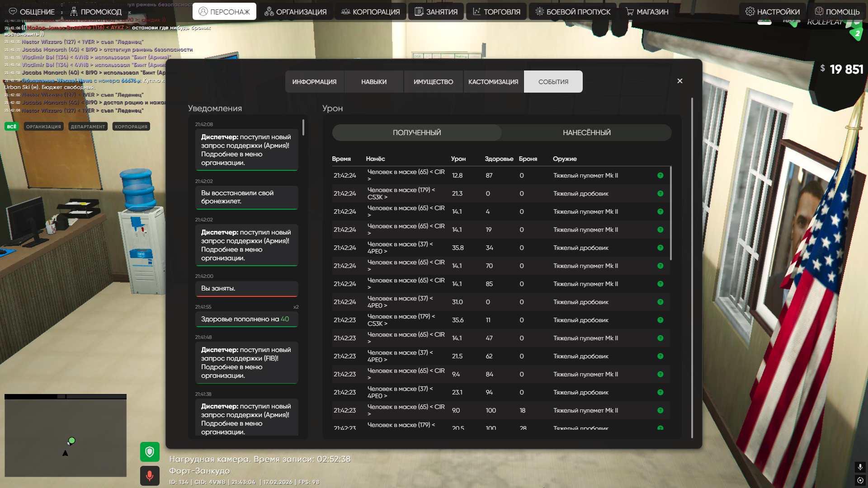Filter chat by Организация
Screen dimensions: 868x488
[43, 127]
